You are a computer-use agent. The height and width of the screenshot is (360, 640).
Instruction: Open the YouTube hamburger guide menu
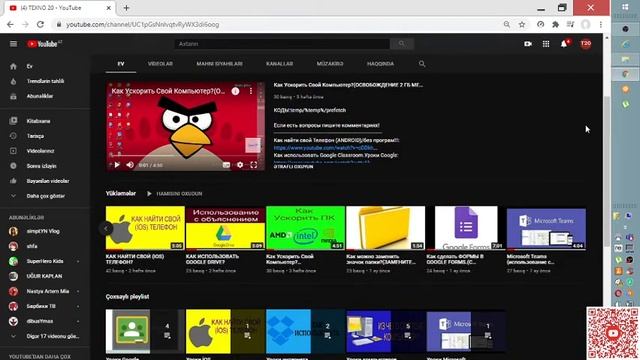[13, 44]
